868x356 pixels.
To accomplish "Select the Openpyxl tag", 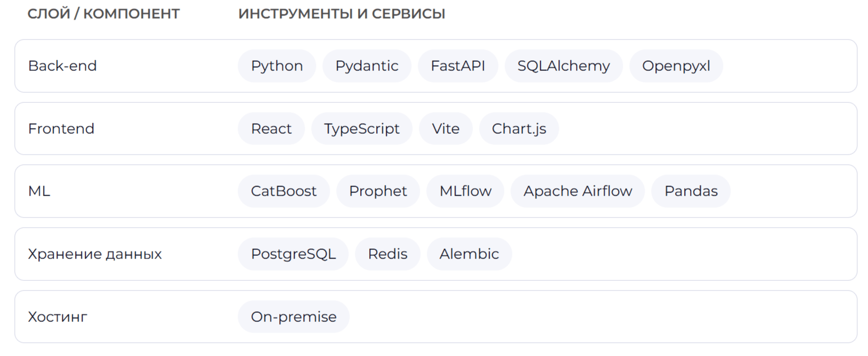I will 676,66.
